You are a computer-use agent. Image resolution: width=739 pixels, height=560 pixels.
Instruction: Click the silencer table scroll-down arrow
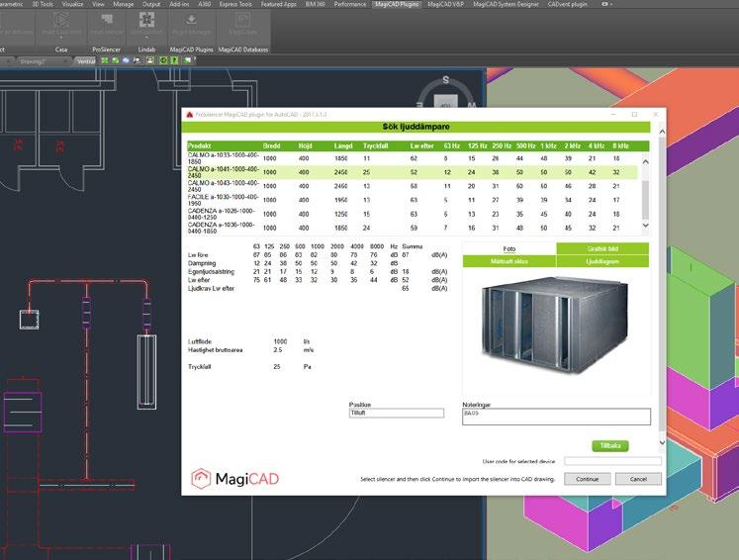coord(645,226)
